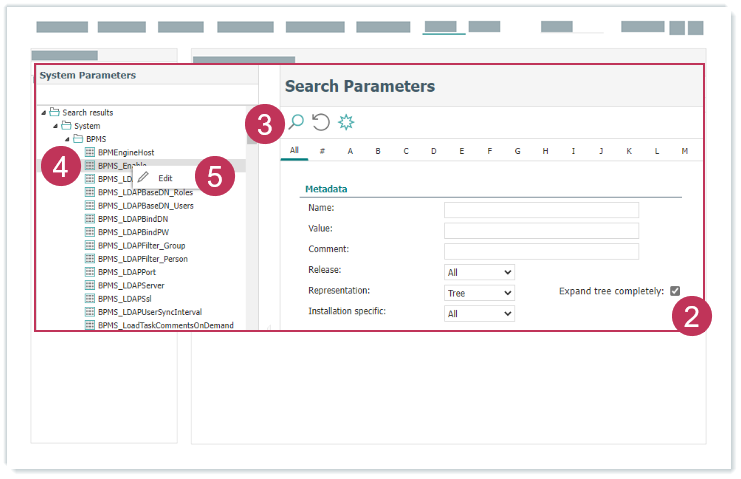This screenshot has width=741, height=479.
Task: Click the Comment input field
Action: (541, 251)
